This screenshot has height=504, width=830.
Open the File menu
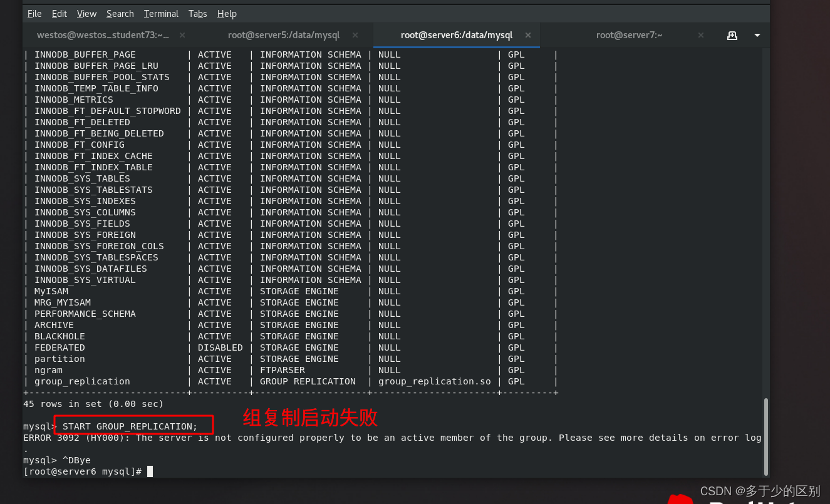[x=34, y=14]
